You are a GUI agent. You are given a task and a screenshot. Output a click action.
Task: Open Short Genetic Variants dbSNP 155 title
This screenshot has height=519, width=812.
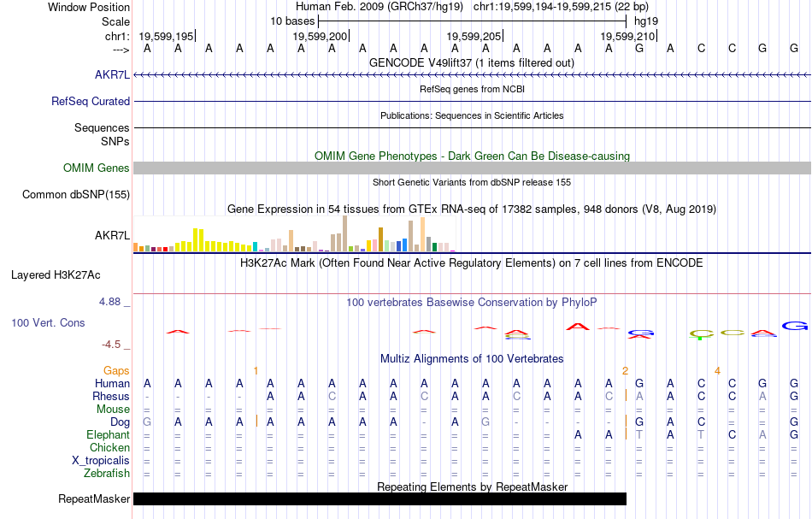tap(472, 182)
